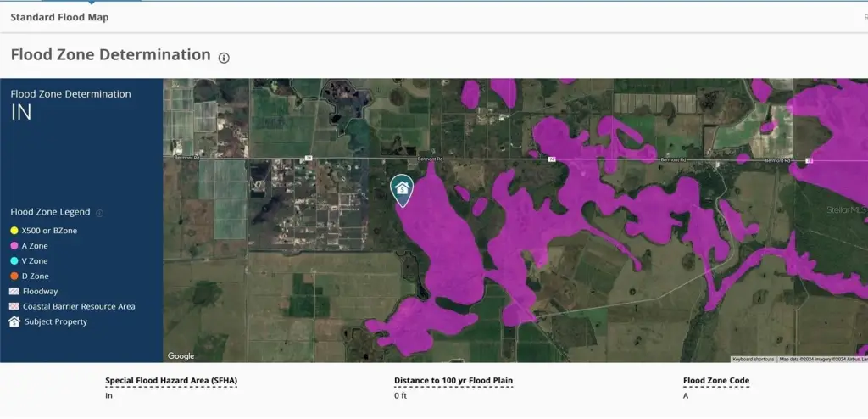Image resolution: width=868 pixels, height=419 pixels.
Task: Click info icon next to Flood Zone Legend
Action: [100, 213]
